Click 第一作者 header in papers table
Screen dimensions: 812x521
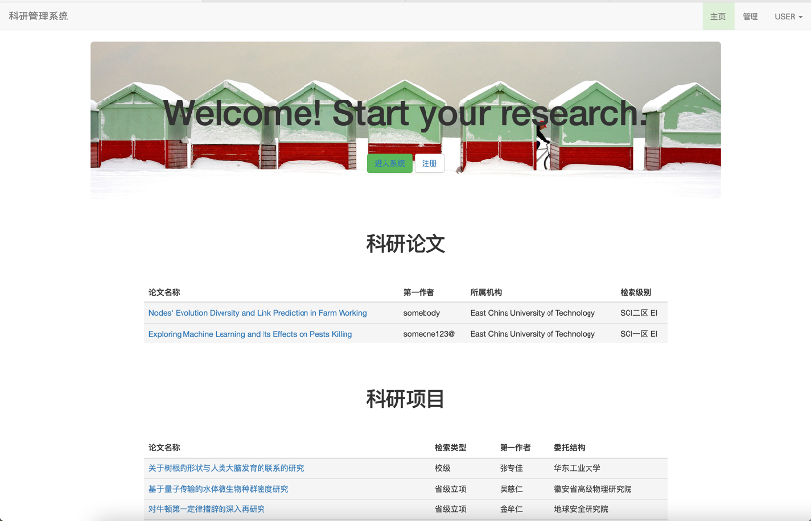419,292
